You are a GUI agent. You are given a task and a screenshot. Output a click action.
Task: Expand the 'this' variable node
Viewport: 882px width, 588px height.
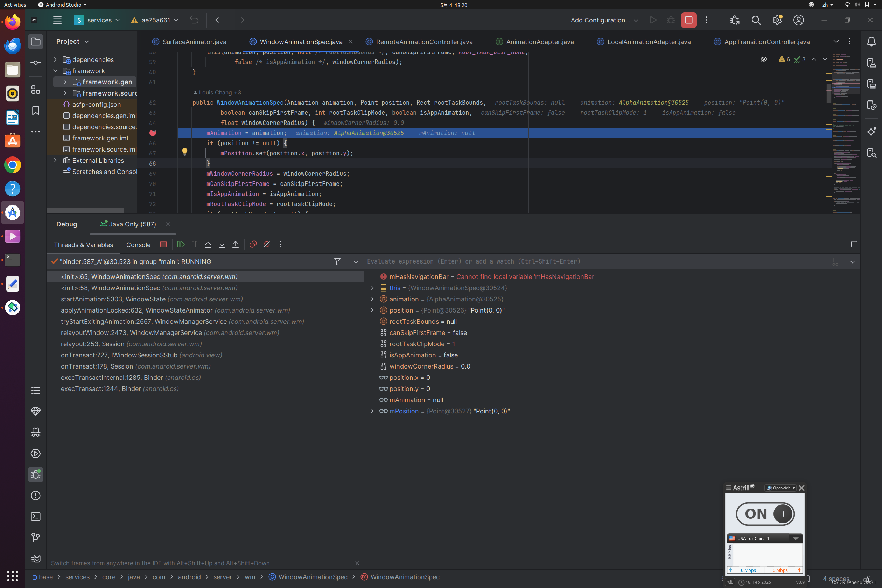coord(372,288)
